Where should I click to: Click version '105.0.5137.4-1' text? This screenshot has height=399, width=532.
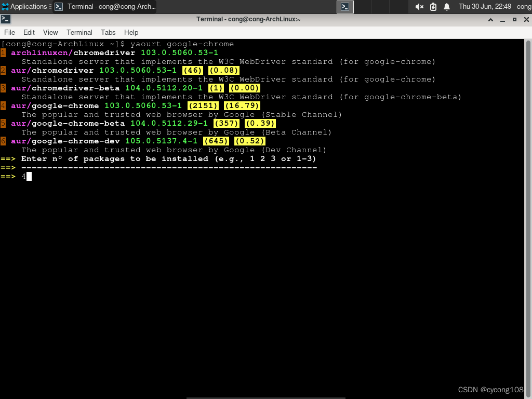tap(161, 141)
